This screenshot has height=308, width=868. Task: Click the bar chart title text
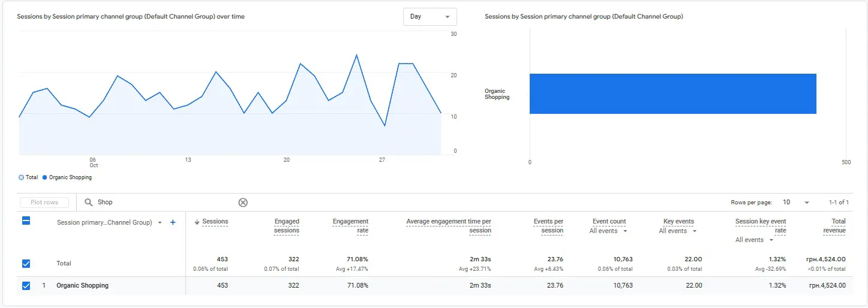pyautogui.click(x=584, y=17)
